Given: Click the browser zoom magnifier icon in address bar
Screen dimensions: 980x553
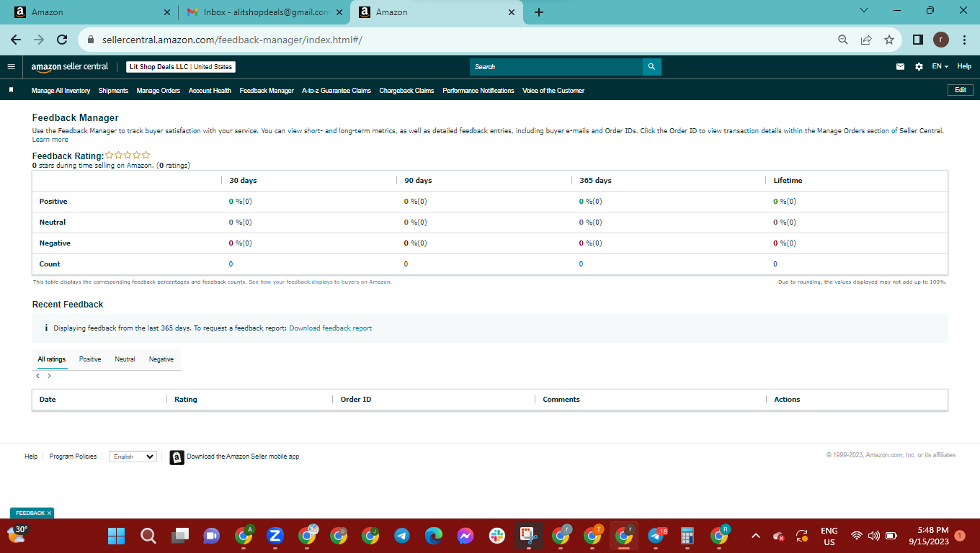Looking at the screenshot, I should (842, 40).
